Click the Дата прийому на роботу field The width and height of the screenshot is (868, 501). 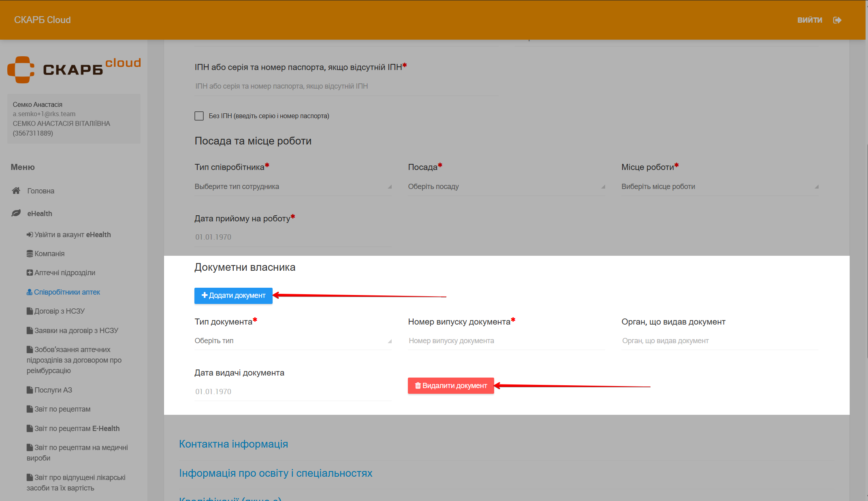(x=292, y=237)
